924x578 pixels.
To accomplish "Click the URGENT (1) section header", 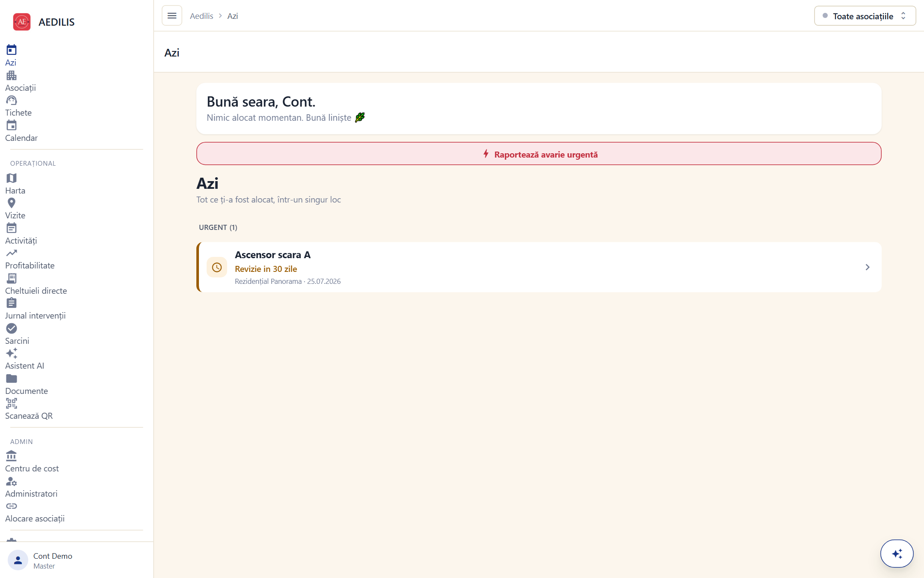I will pyautogui.click(x=218, y=227).
